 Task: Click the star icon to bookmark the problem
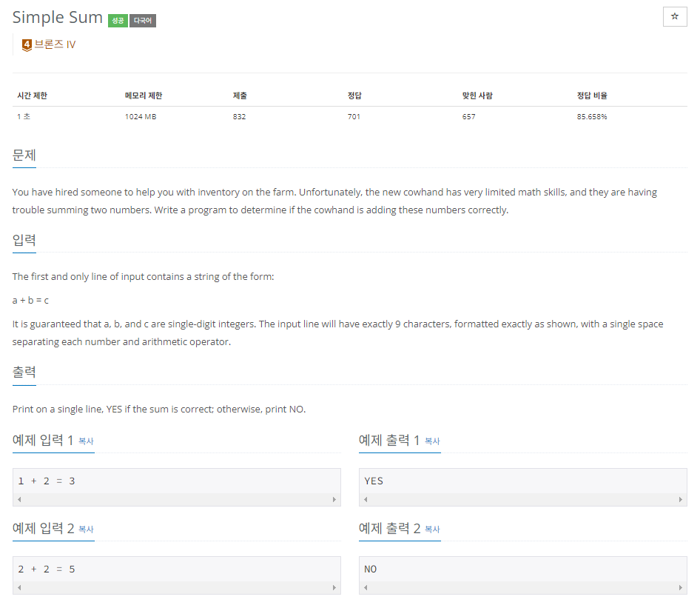pos(674,16)
